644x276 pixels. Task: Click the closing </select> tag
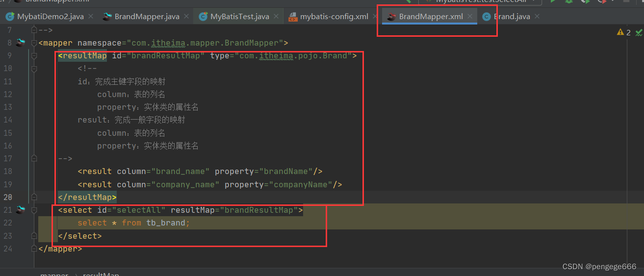[80, 236]
